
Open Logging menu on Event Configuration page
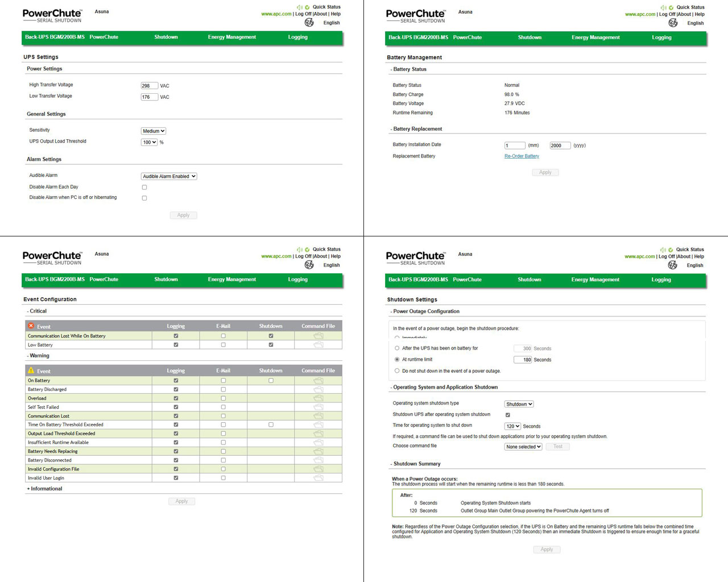(297, 280)
